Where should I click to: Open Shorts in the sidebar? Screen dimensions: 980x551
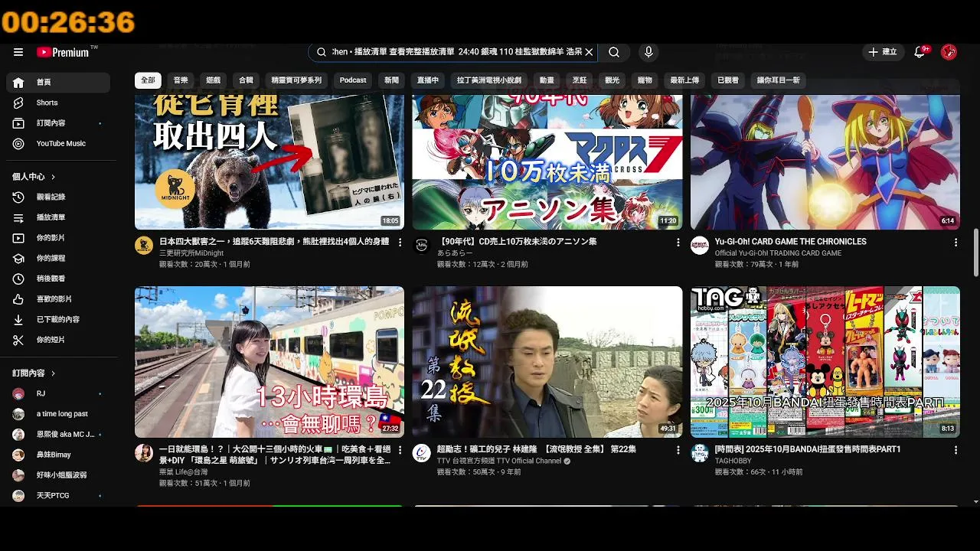pyautogui.click(x=58, y=103)
